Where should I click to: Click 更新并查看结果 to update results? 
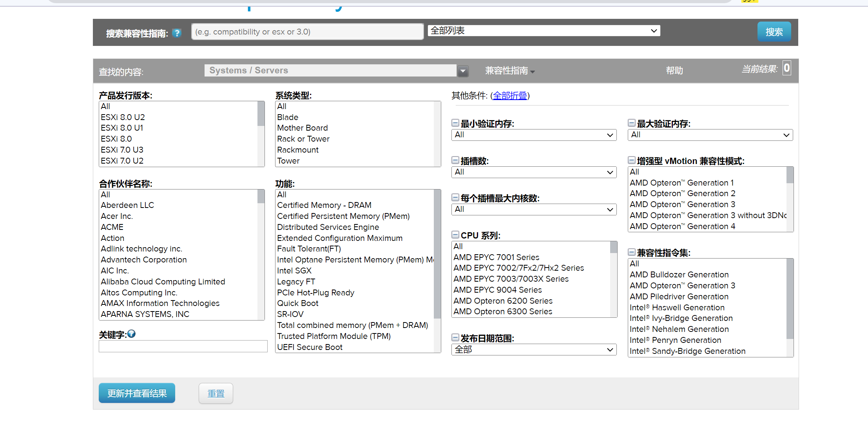(x=137, y=392)
